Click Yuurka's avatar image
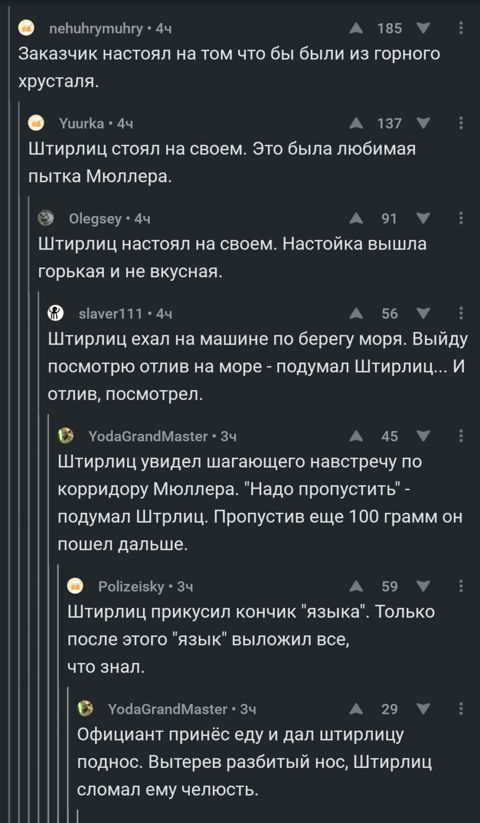This screenshot has height=823, width=480. click(x=37, y=124)
